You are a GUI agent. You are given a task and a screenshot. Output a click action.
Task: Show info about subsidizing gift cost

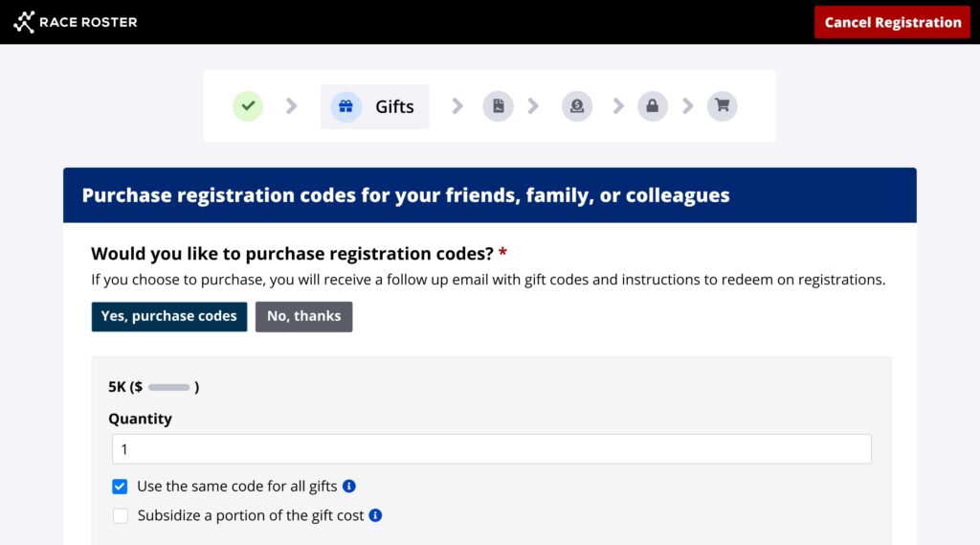click(x=376, y=515)
